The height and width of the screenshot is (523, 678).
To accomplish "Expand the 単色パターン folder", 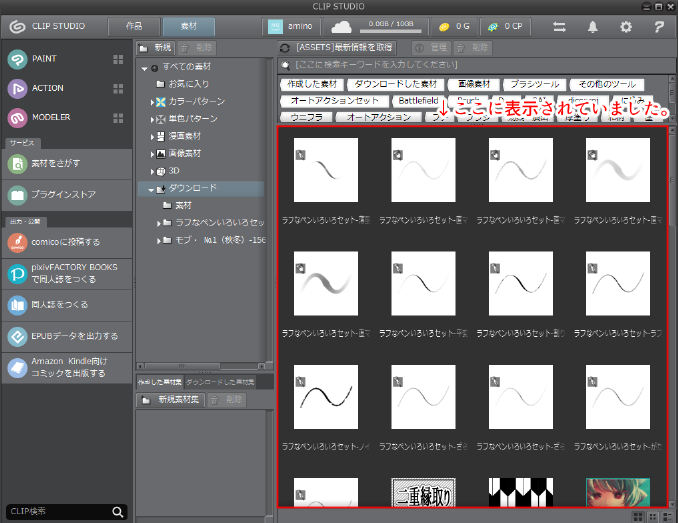I will pos(152,119).
